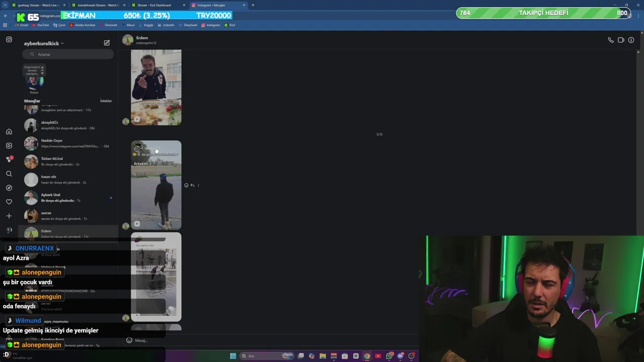Play the reel with man at table
This screenshot has width=644, height=362.
156,87
